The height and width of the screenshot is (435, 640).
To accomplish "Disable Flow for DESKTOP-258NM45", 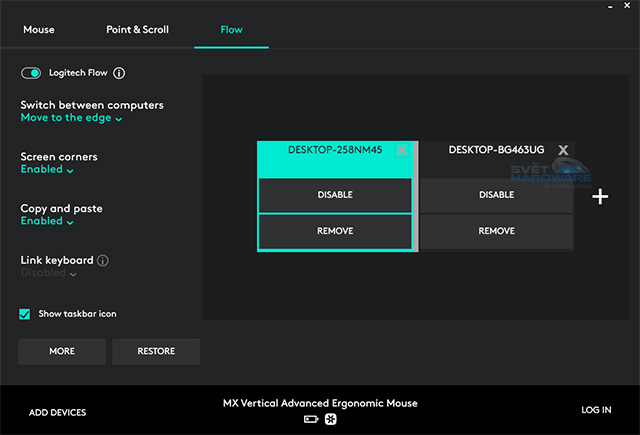I will pyautogui.click(x=335, y=195).
